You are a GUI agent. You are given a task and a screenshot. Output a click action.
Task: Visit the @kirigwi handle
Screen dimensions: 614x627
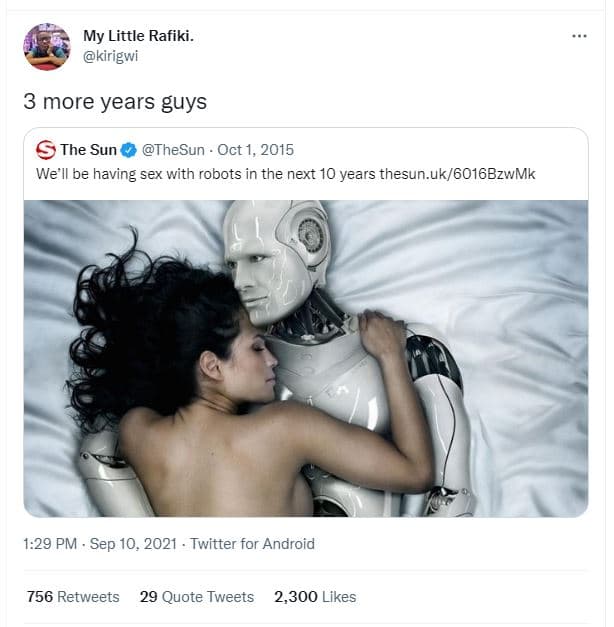click(x=111, y=56)
